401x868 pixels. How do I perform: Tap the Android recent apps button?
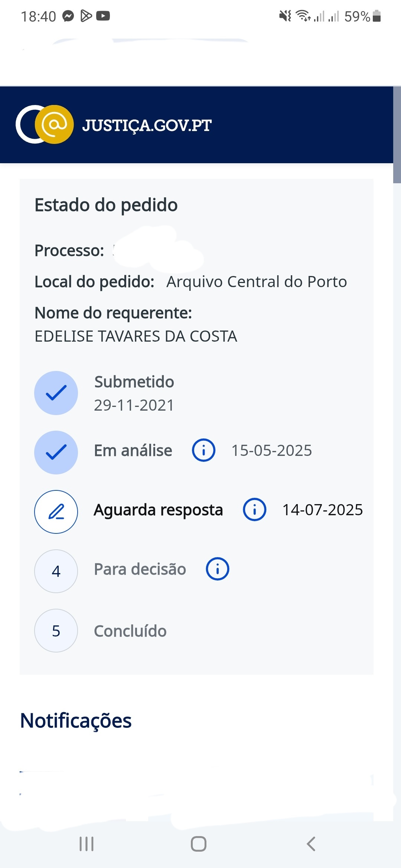pos(87,844)
